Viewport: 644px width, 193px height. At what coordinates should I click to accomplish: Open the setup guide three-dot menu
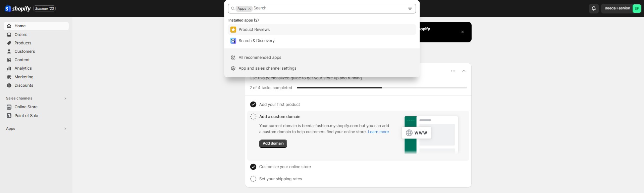(x=453, y=71)
